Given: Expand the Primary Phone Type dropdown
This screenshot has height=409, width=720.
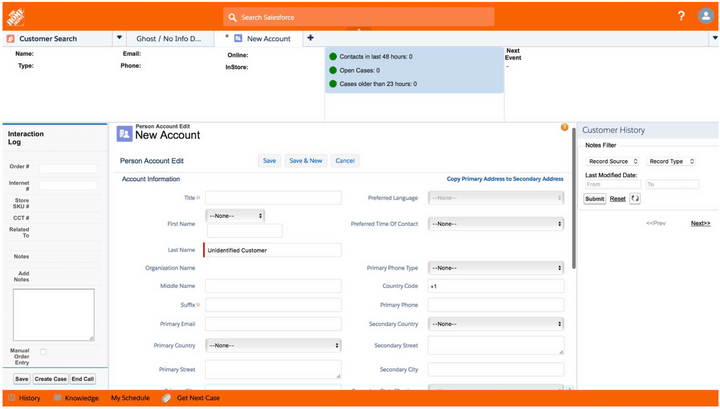Looking at the screenshot, I should (496, 267).
